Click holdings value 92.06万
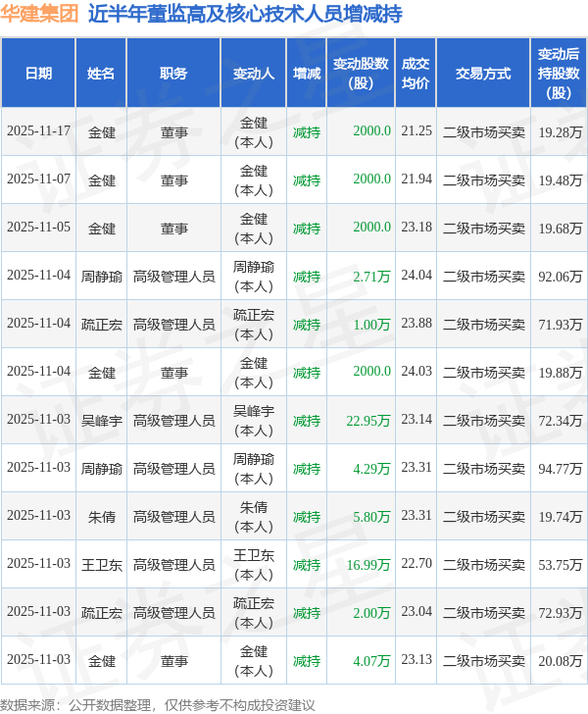The height and width of the screenshot is (714, 588). point(561,277)
